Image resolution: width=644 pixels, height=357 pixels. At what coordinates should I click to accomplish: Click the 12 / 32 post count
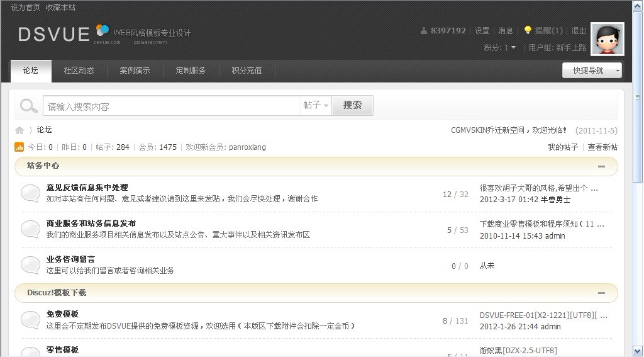455,195
